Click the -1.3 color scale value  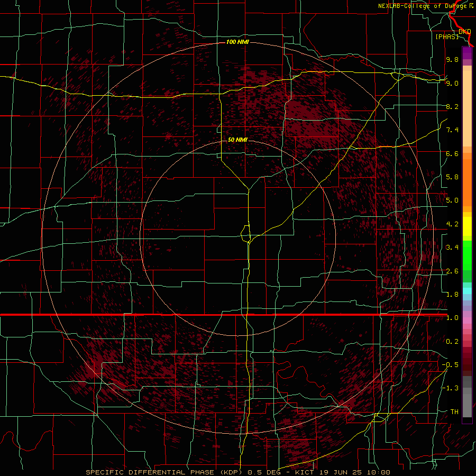click(450, 388)
